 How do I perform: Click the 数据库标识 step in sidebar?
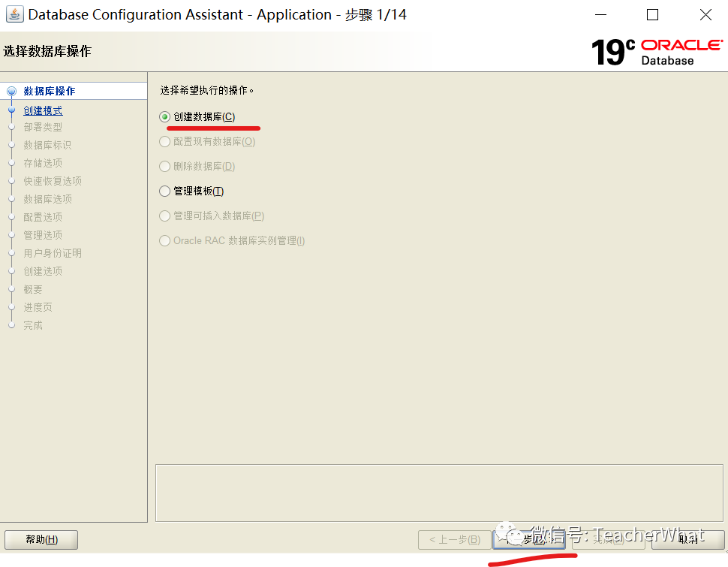pyautogui.click(x=47, y=145)
